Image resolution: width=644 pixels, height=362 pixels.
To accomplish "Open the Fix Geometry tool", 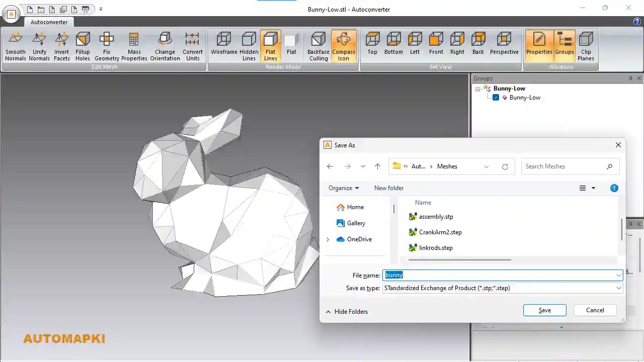I will (106, 46).
